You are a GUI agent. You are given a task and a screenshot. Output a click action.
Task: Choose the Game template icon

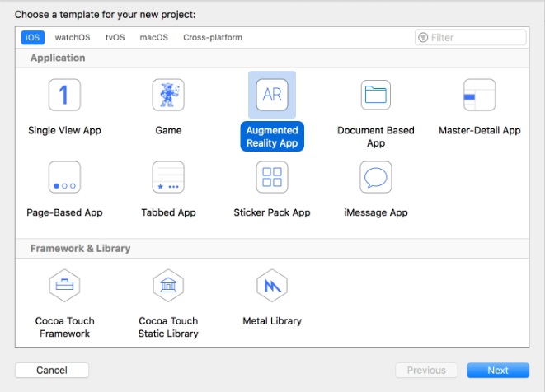pyautogui.click(x=168, y=96)
